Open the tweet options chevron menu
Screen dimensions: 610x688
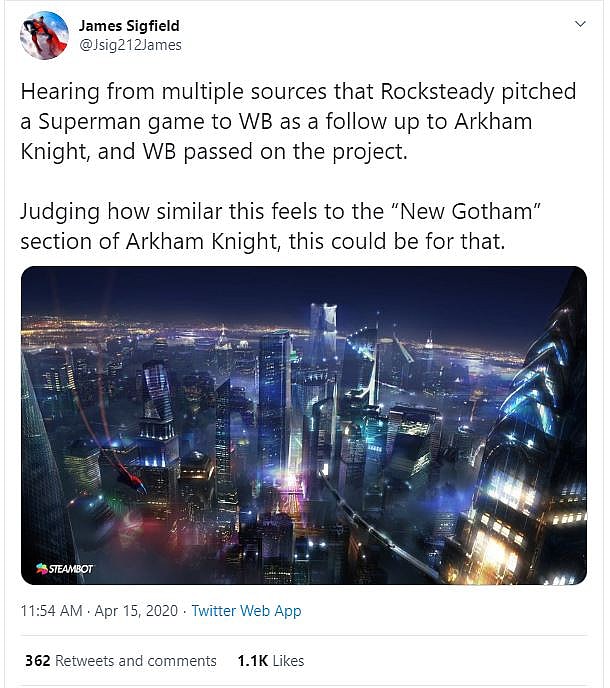(x=579, y=24)
